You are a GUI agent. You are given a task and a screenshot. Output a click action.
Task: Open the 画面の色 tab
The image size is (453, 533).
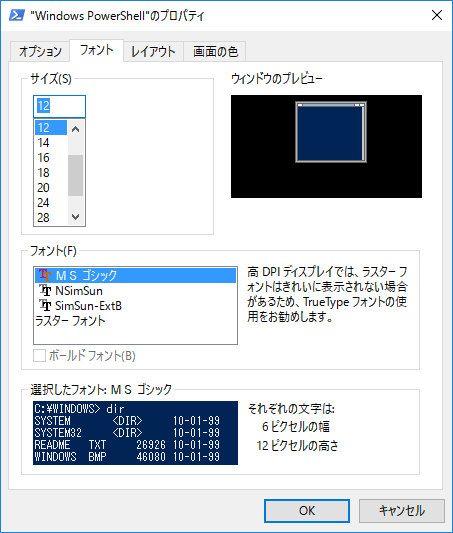tap(215, 52)
